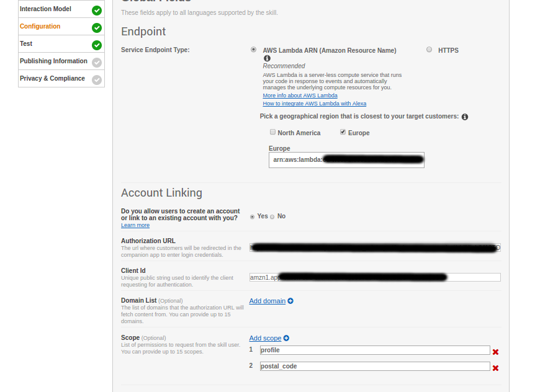
Task: Remove the postal_code scope with red X
Action: (x=495, y=368)
